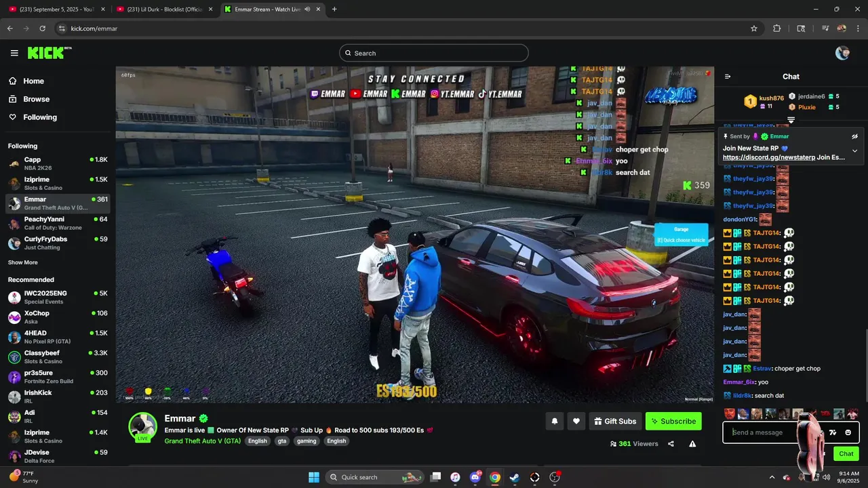Click the heart follow icon
The width and height of the screenshot is (868, 488).
(x=576, y=421)
